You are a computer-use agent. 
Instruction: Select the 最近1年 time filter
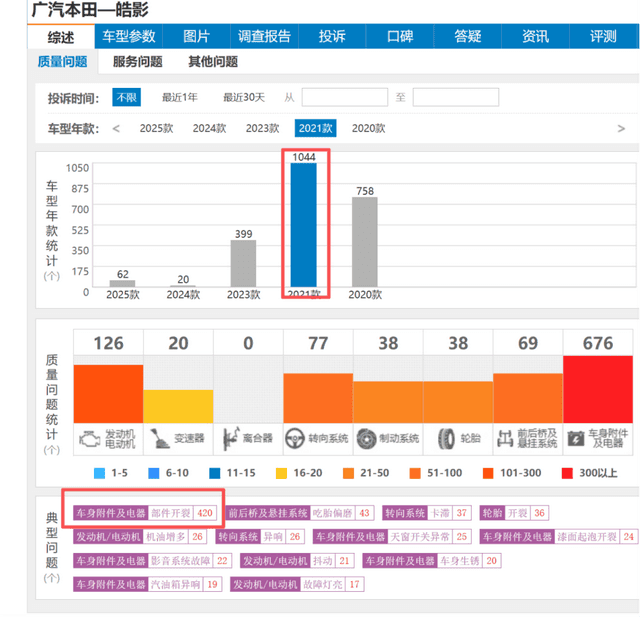[x=179, y=97]
